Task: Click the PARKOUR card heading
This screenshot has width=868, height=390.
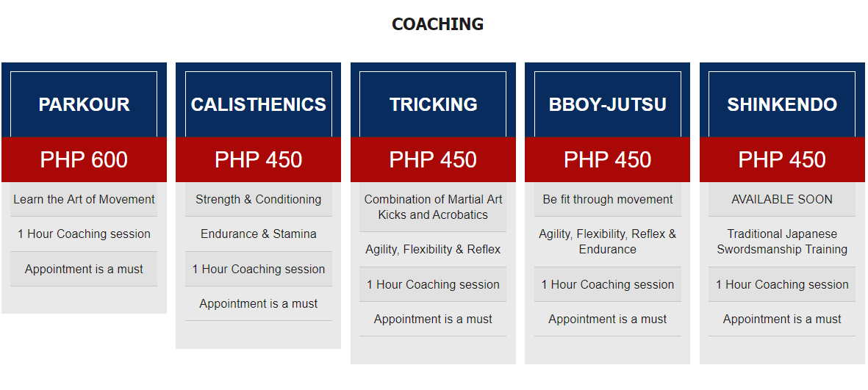Action: click(x=84, y=104)
